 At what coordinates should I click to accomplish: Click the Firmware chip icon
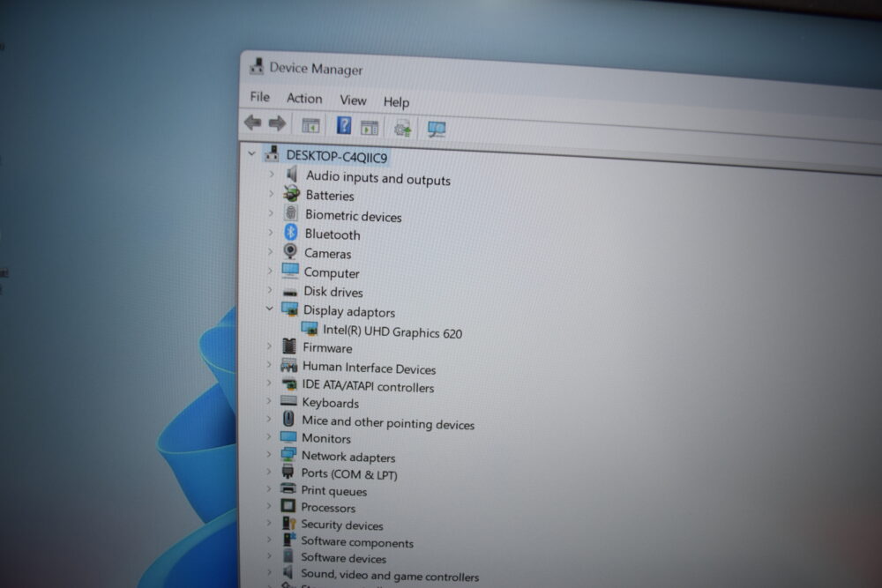click(x=289, y=346)
